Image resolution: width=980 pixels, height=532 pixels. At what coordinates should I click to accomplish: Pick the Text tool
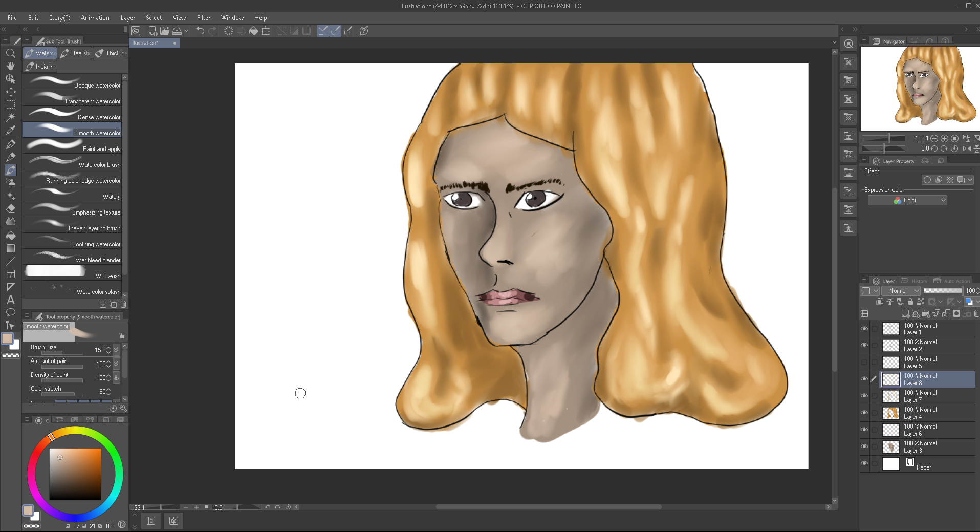click(10, 300)
